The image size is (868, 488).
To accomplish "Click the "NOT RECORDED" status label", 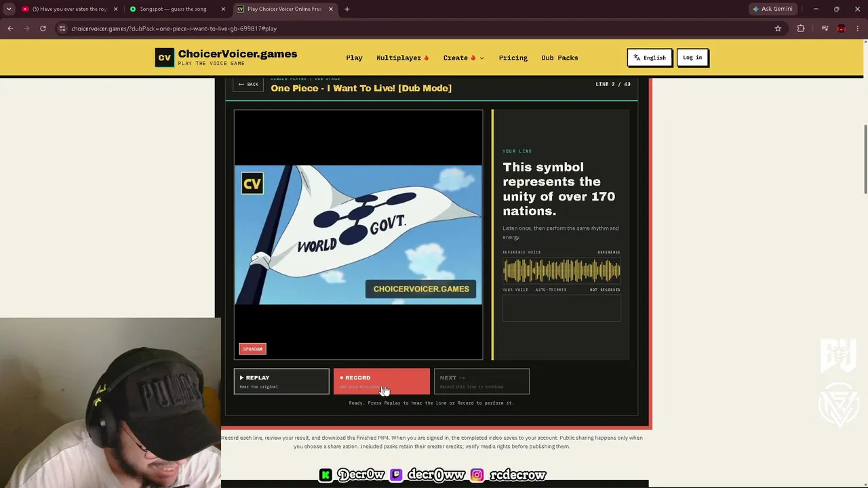I will (605, 289).
